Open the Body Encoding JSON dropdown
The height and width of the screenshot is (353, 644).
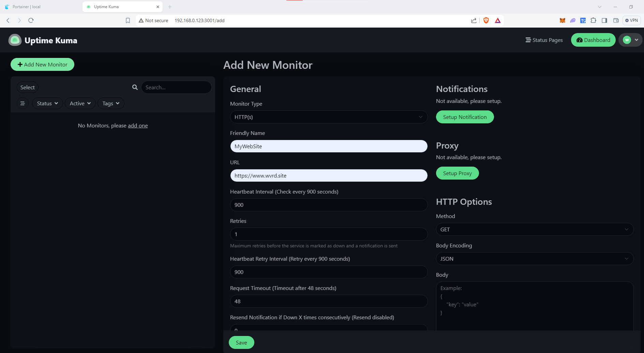click(535, 259)
